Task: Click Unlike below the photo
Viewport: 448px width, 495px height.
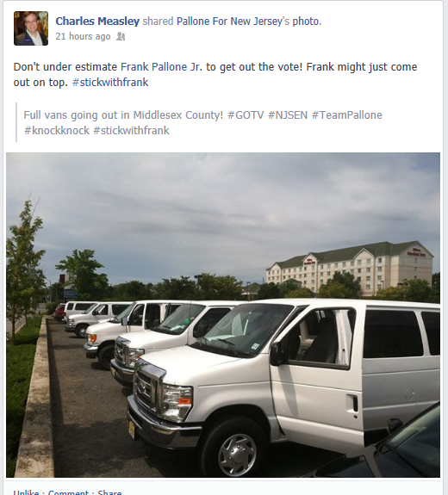Action: pyautogui.click(x=26, y=492)
